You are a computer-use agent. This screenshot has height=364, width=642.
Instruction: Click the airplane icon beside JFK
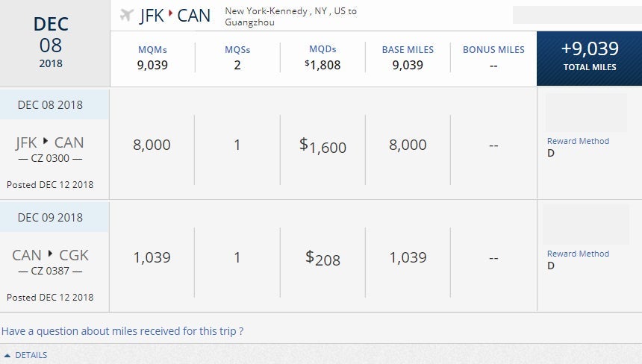(125, 15)
